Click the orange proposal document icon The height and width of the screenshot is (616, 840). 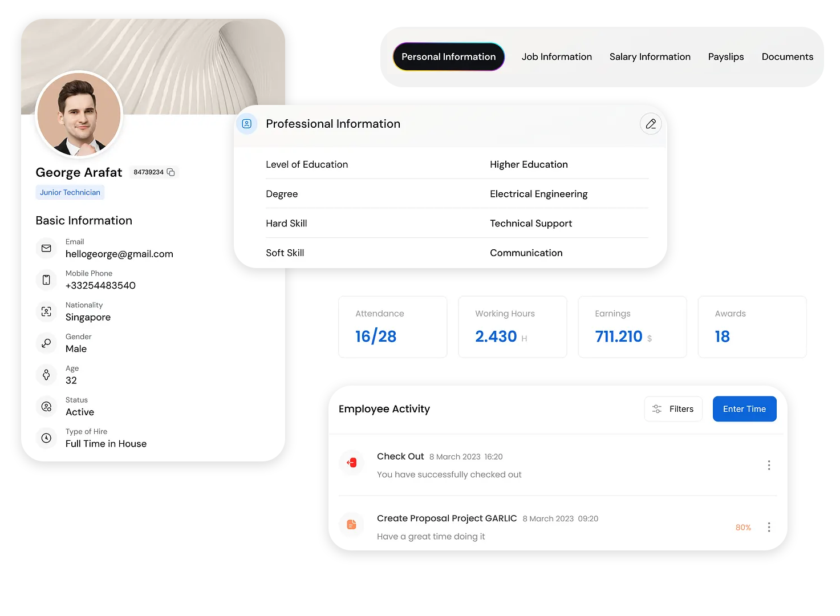tap(352, 524)
